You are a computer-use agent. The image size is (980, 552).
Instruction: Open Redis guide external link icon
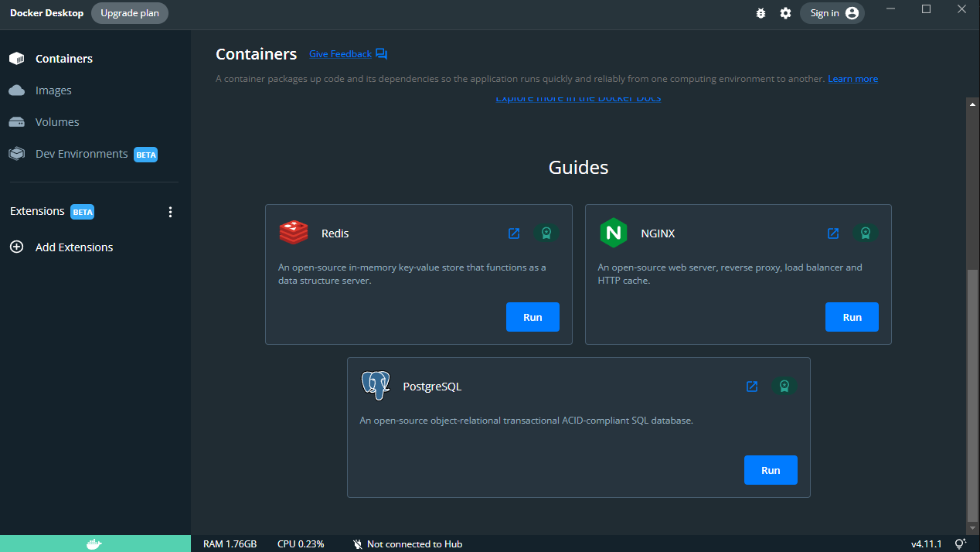tap(514, 233)
